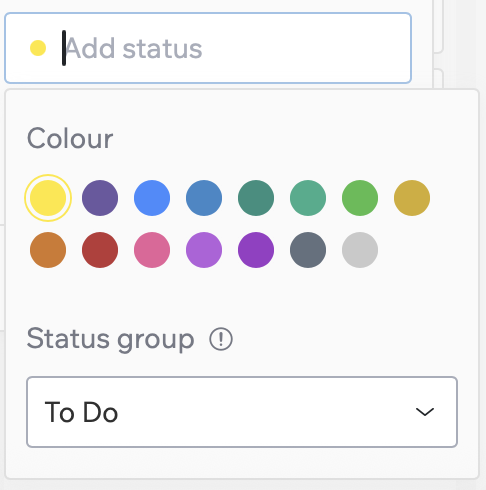Select the dark red colour swatch

tap(100, 250)
